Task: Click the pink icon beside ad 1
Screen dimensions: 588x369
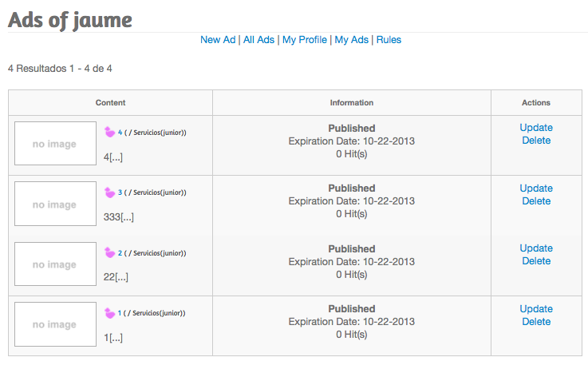Action: 109,313
